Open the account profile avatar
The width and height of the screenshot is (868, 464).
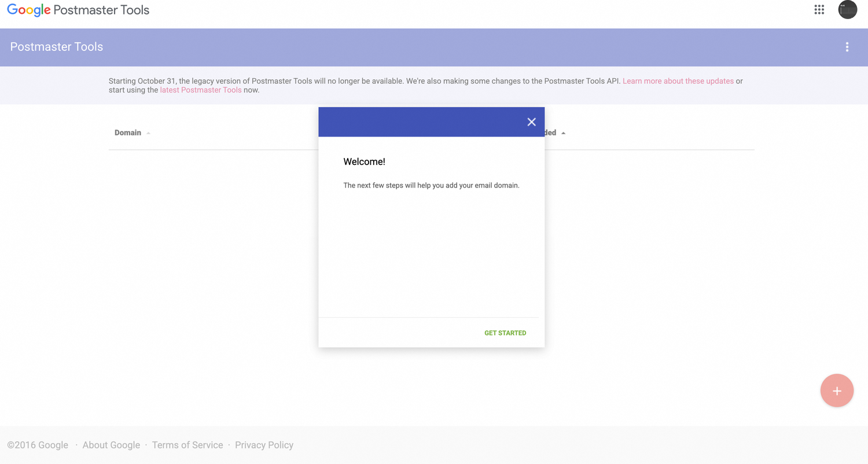pyautogui.click(x=848, y=9)
